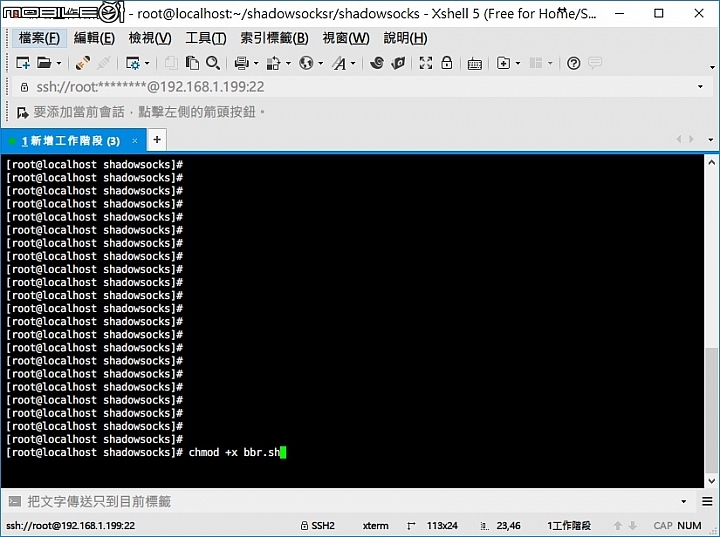Open the 工具(T) menu
Screen dimensions: 720x537
206,38
